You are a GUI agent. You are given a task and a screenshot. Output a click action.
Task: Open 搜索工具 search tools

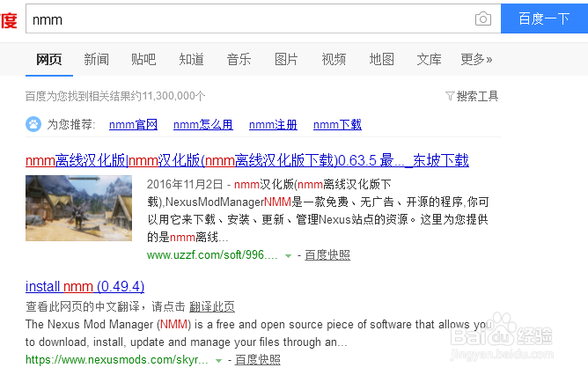pyautogui.click(x=477, y=96)
